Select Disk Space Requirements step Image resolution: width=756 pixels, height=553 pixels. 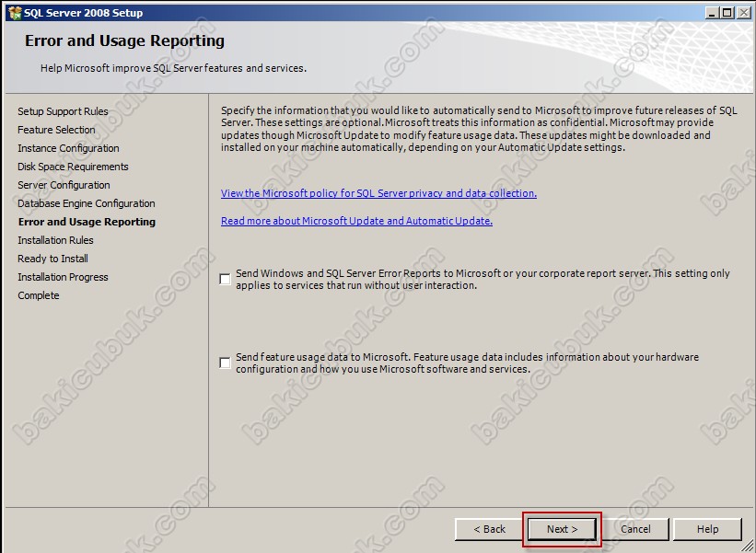pyautogui.click(x=73, y=167)
